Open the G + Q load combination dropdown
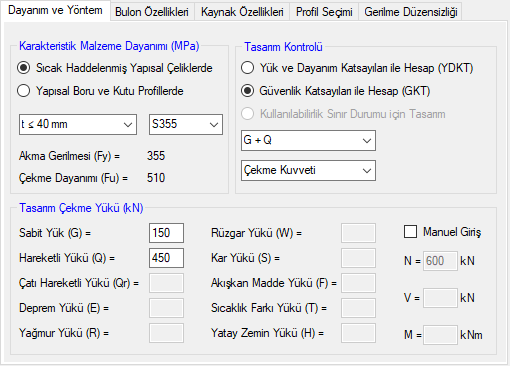This screenshot has height=366, width=510. coord(308,140)
